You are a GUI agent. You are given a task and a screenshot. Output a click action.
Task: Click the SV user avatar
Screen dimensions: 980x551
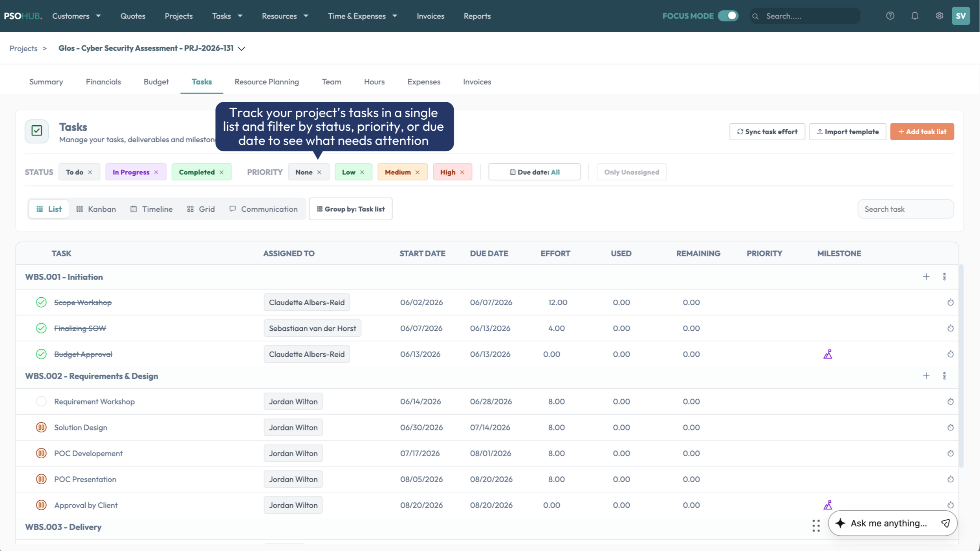click(961, 16)
